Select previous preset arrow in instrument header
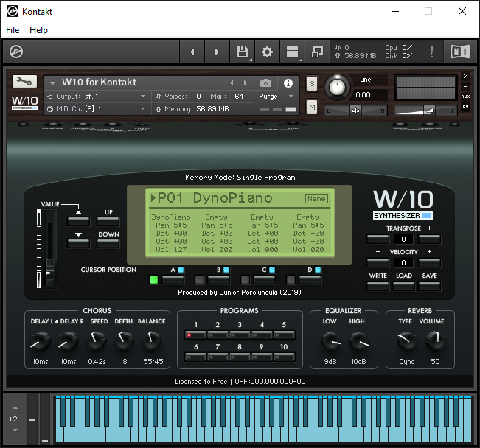 coord(232,83)
